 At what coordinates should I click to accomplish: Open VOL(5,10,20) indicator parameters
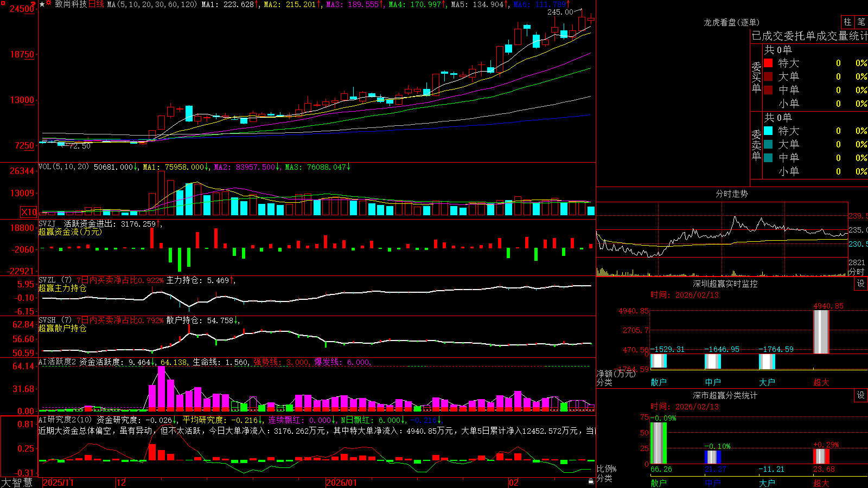coord(63,167)
